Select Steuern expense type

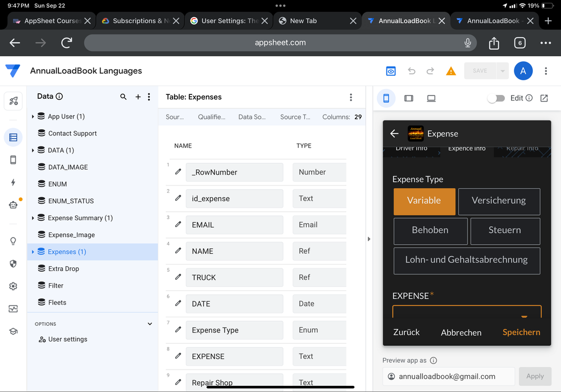pyautogui.click(x=505, y=231)
